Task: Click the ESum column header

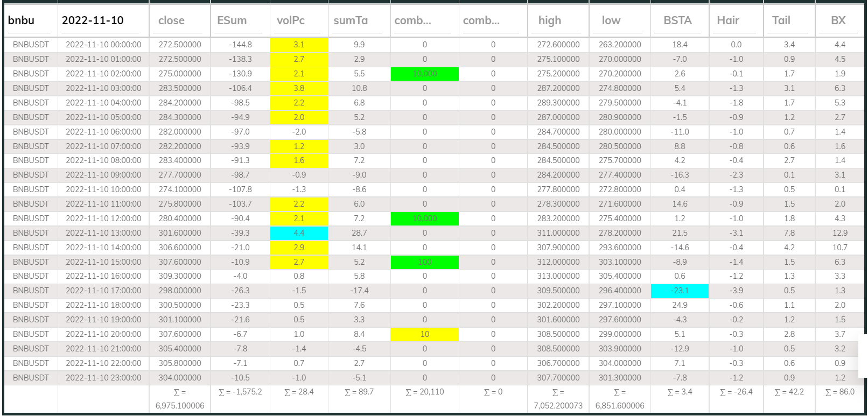Action: (x=232, y=20)
